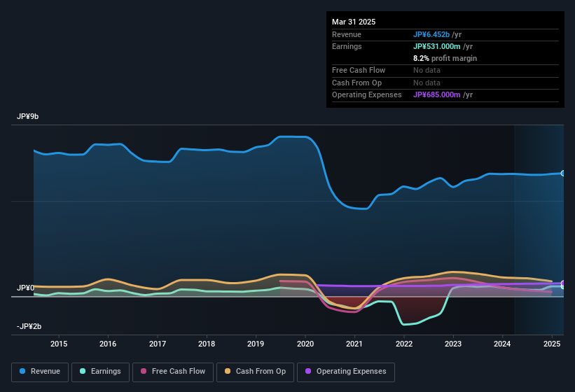This screenshot has width=575, height=392.
Task: Click the JP¥6.452b revenue value
Action: [x=431, y=34]
